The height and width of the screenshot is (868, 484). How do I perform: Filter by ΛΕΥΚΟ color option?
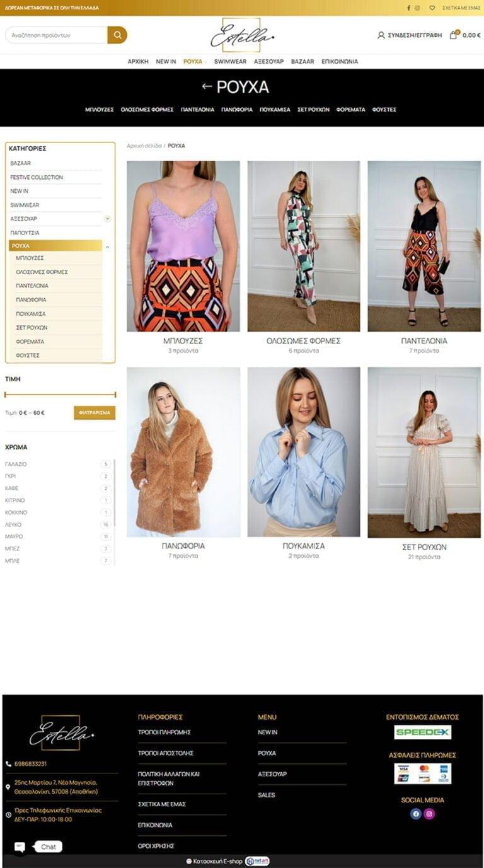pos(13,524)
